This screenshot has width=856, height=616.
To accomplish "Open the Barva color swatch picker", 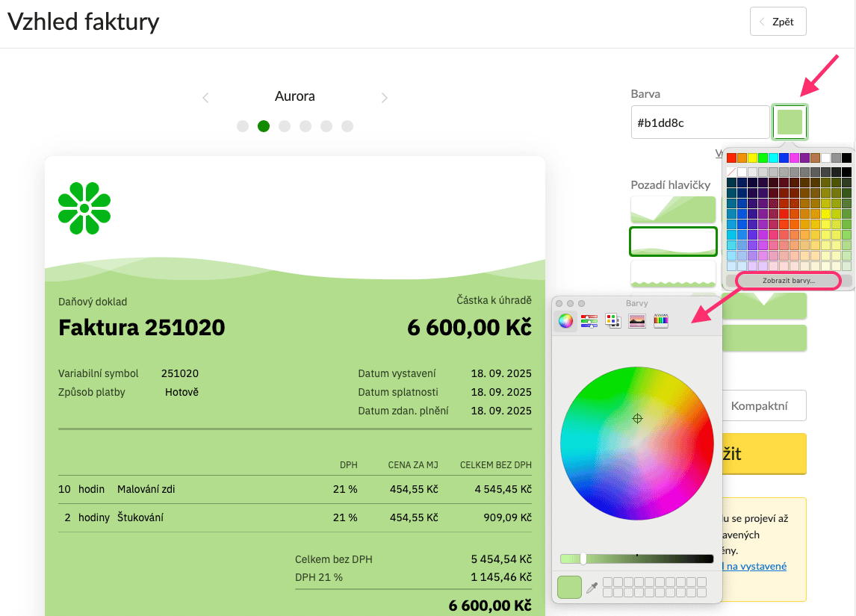I will 790,122.
